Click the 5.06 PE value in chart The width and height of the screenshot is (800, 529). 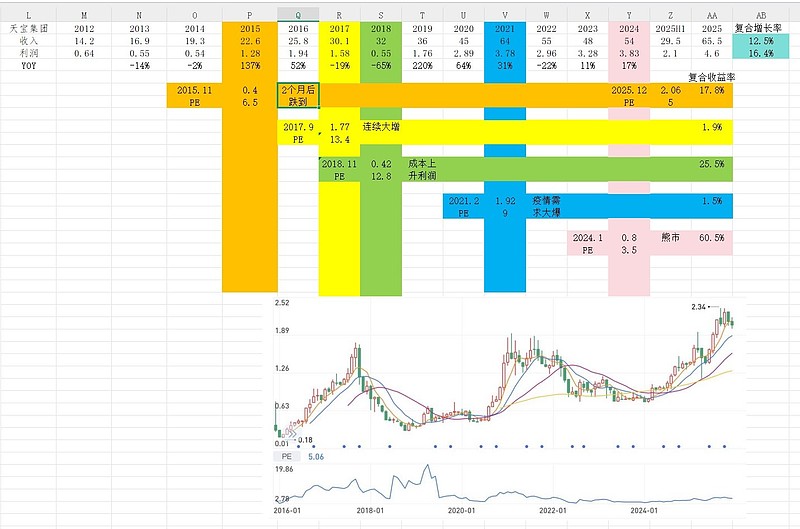[316, 457]
